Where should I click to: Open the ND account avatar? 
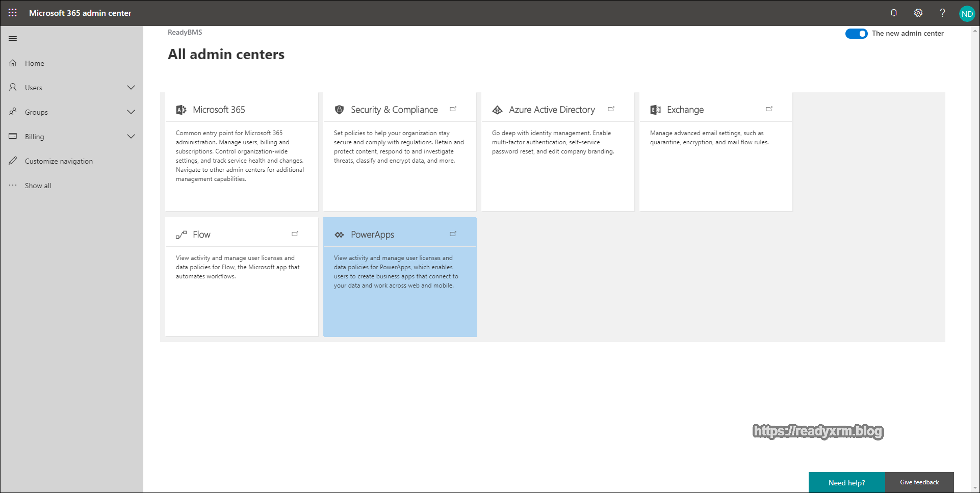point(966,14)
